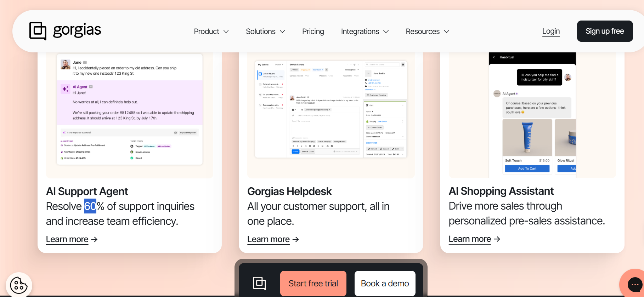
Task: Expand the Integrations menu chevron
Action: click(386, 32)
